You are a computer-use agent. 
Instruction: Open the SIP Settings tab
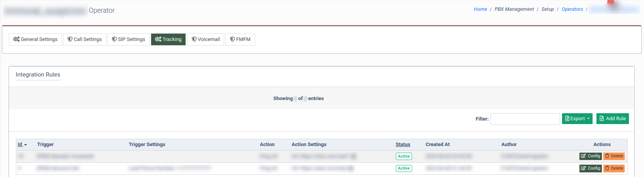[x=128, y=39]
